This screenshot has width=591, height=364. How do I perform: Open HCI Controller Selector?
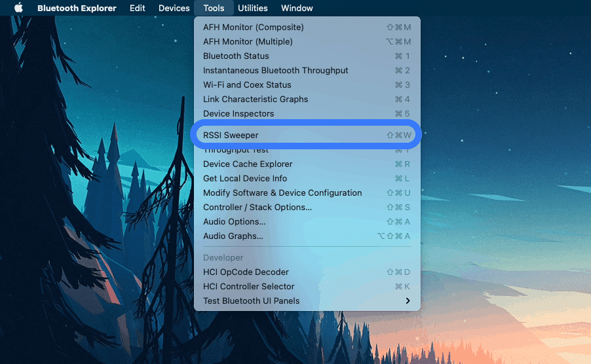click(x=307, y=287)
